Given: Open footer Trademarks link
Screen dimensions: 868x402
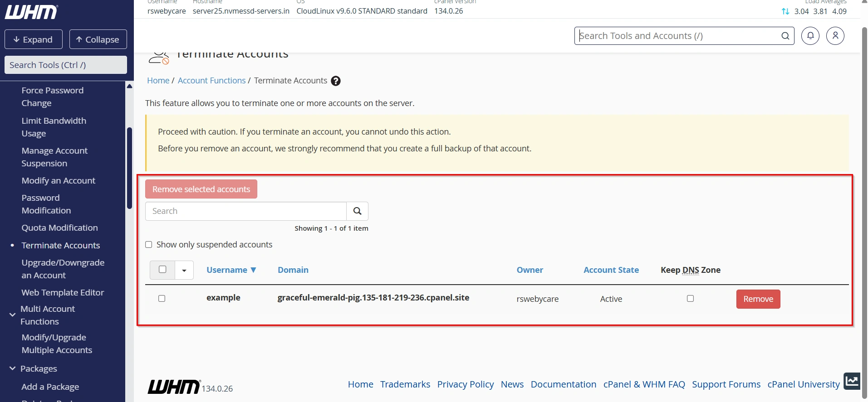Looking at the screenshot, I should (x=405, y=384).
